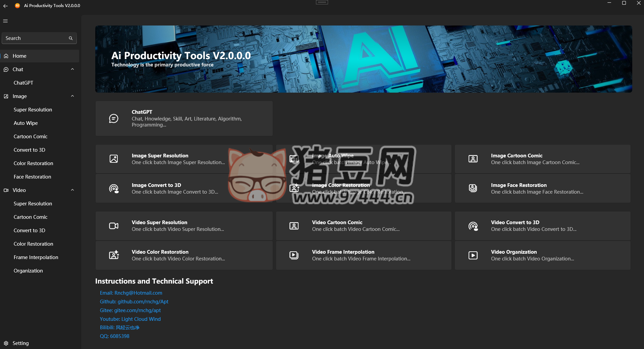
Task: Click the Video Convert to 3D card icon
Action: click(x=473, y=226)
